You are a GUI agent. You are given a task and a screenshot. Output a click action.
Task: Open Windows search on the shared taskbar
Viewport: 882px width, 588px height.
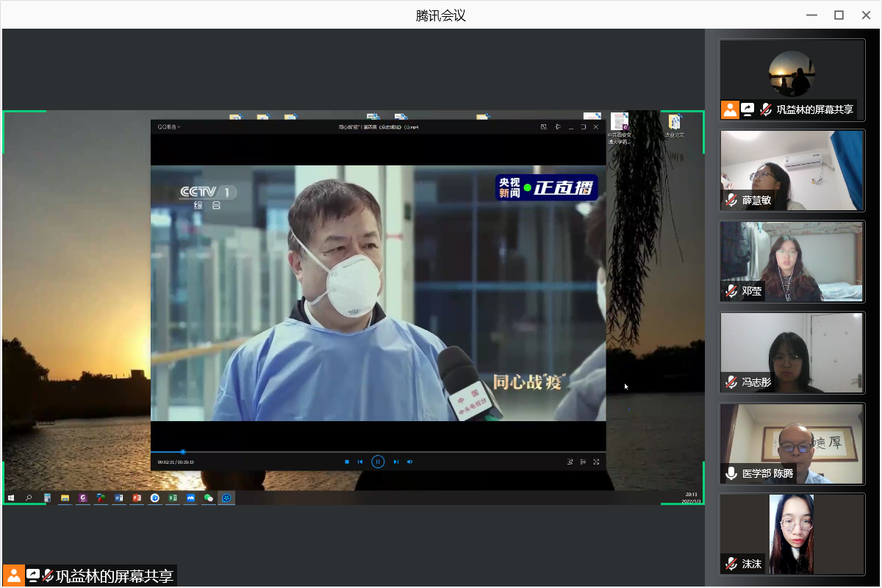point(29,498)
